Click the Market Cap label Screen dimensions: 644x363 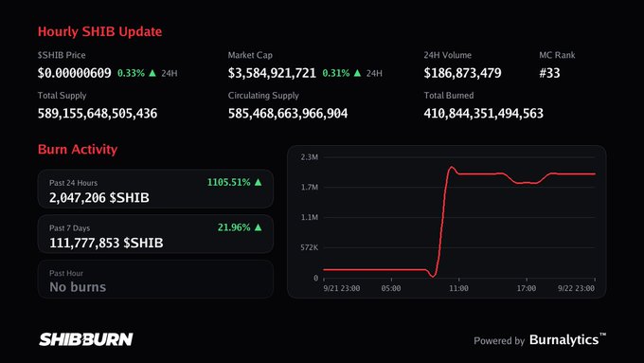(250, 55)
